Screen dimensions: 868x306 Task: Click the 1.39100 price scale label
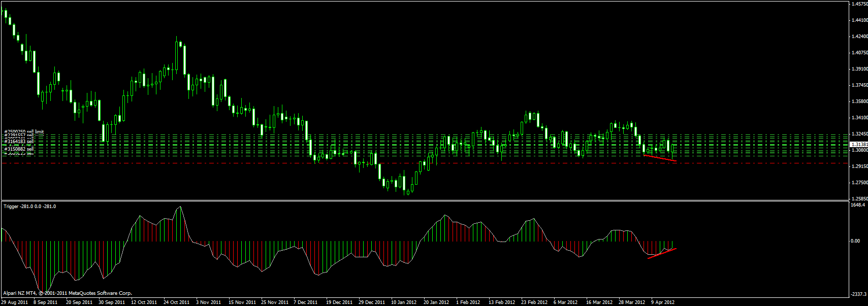point(859,69)
